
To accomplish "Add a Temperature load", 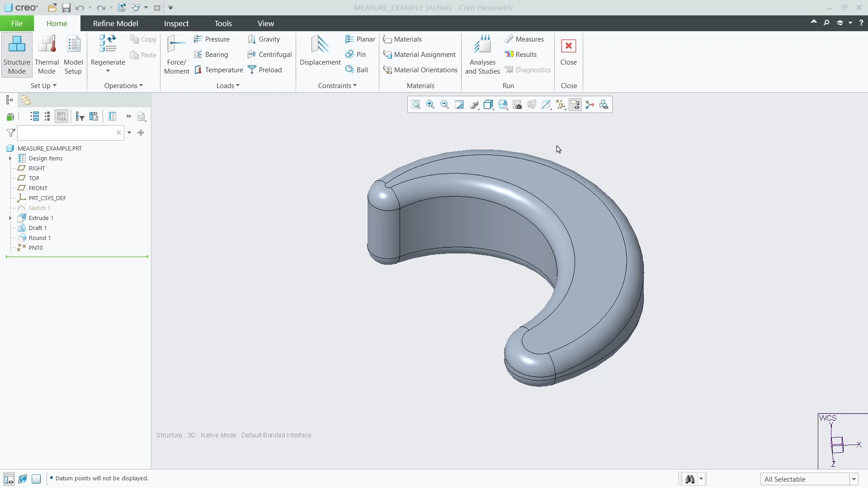I will coord(218,70).
